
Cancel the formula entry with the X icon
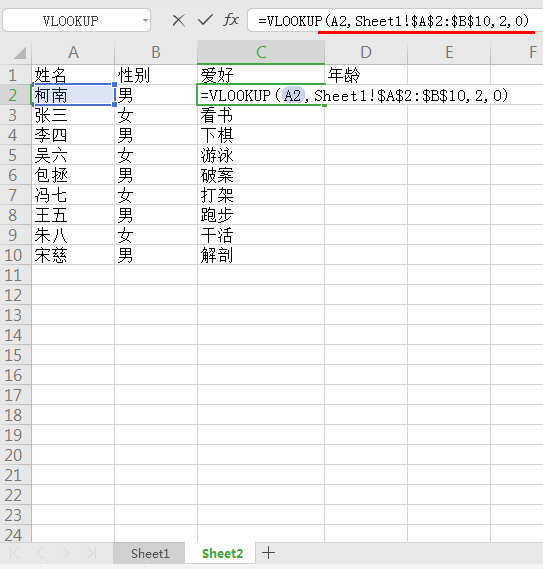pos(179,21)
